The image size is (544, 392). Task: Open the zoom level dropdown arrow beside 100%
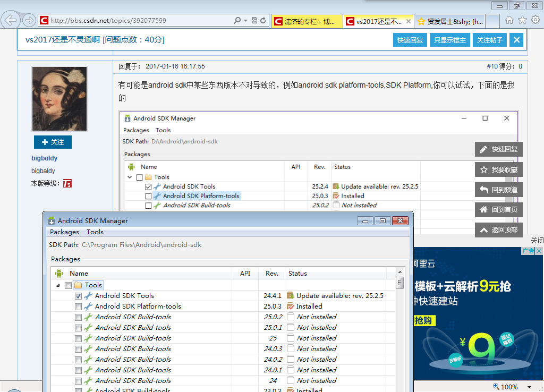click(x=530, y=387)
